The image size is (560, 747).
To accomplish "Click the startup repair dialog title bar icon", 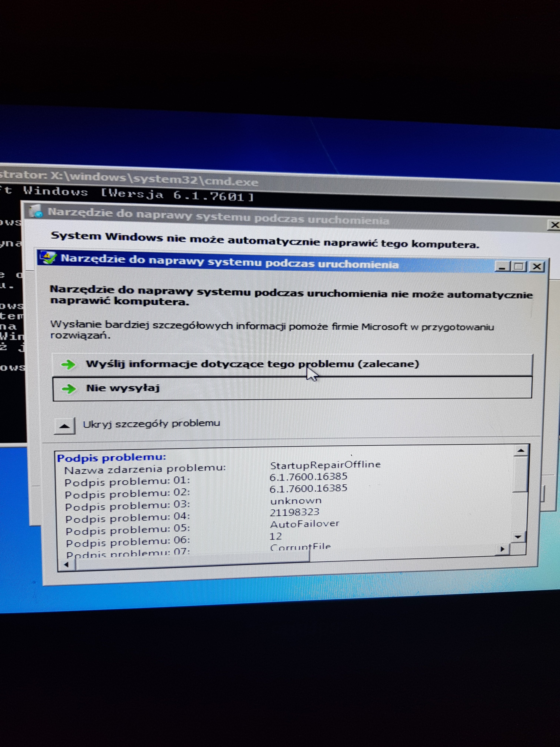I will 48,258.
